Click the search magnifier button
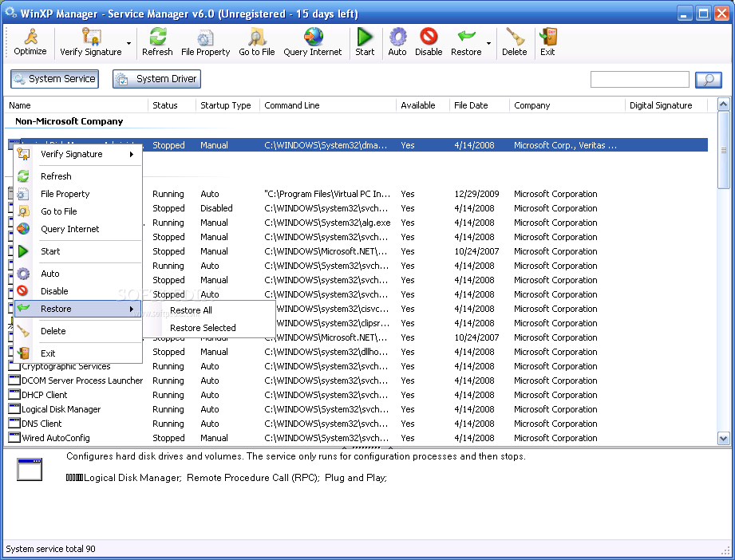Screen dimensions: 735x560 point(709,80)
